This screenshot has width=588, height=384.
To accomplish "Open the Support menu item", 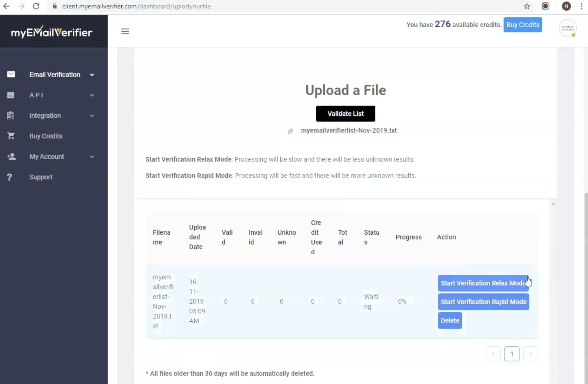I will [x=41, y=177].
